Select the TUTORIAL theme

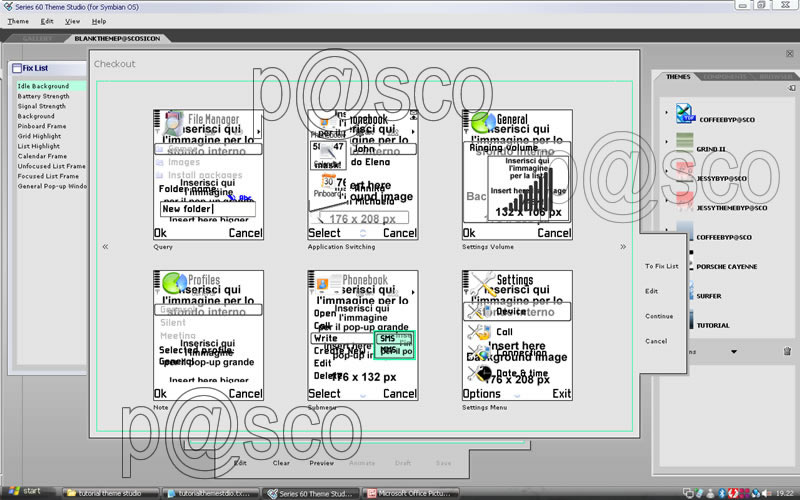(x=713, y=325)
